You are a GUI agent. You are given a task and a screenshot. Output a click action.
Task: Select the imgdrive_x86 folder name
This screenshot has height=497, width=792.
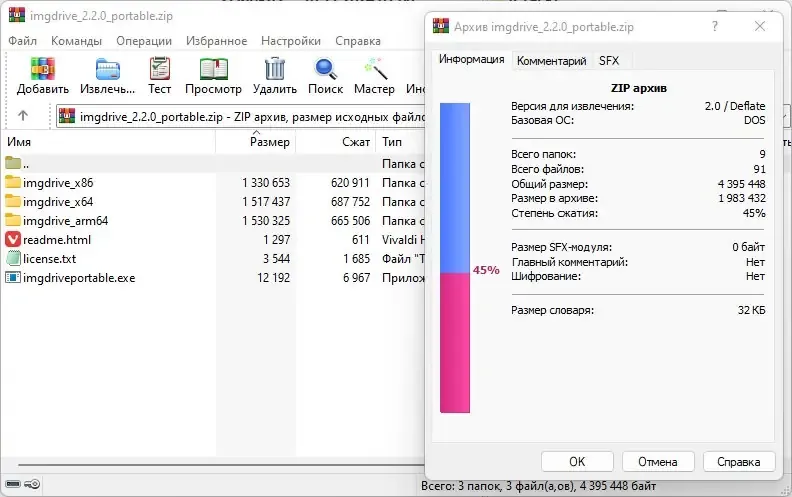coord(58,183)
